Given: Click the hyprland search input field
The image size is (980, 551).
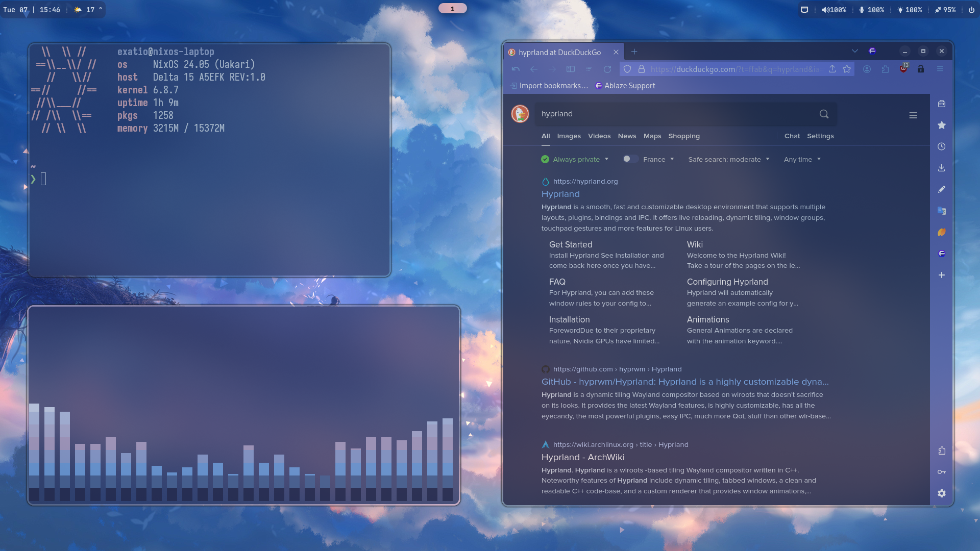Looking at the screenshot, I should pyautogui.click(x=674, y=114).
